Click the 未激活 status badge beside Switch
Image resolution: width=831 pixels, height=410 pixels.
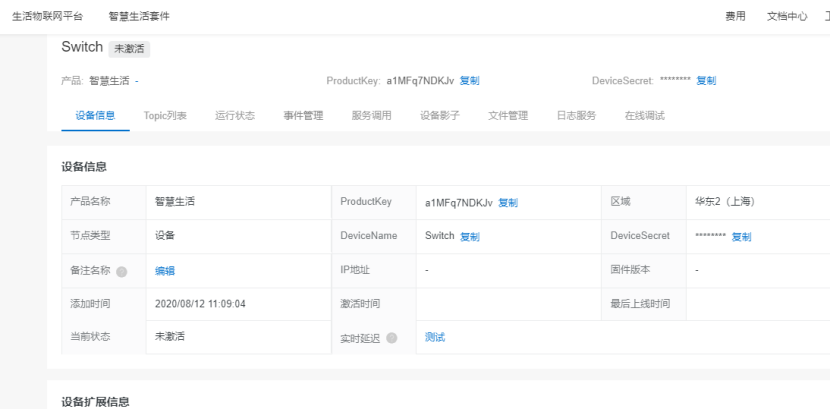coord(129,49)
